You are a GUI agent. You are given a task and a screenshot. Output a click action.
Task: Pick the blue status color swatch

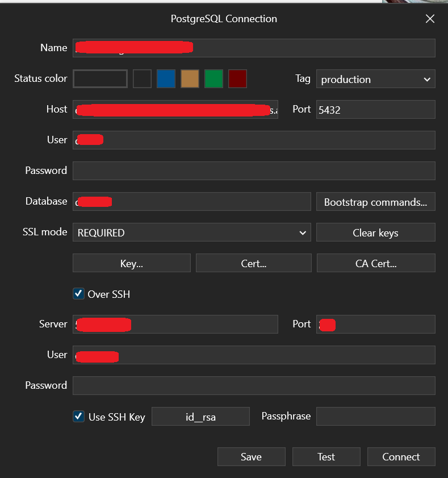pyautogui.click(x=166, y=78)
